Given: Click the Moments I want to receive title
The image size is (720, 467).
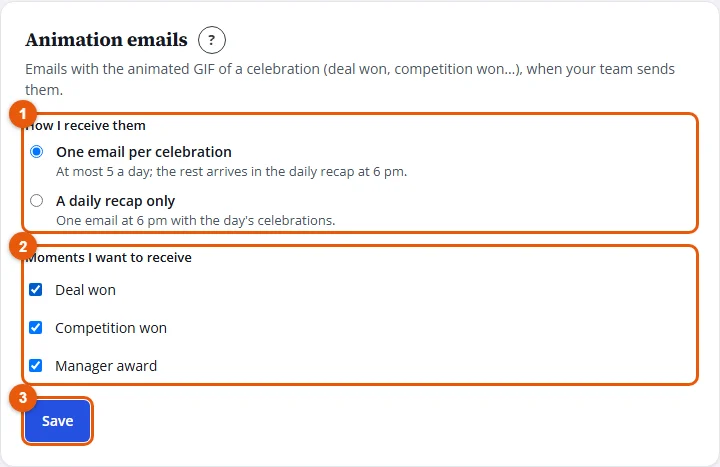Looking at the screenshot, I should click(x=108, y=258).
